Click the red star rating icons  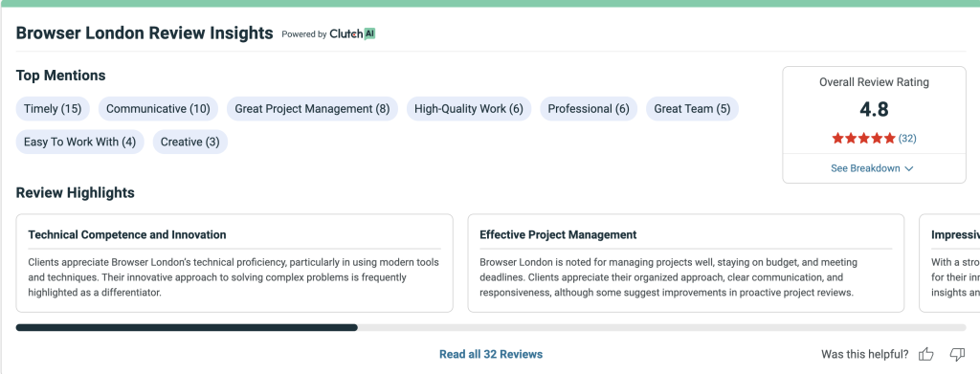[864, 139]
